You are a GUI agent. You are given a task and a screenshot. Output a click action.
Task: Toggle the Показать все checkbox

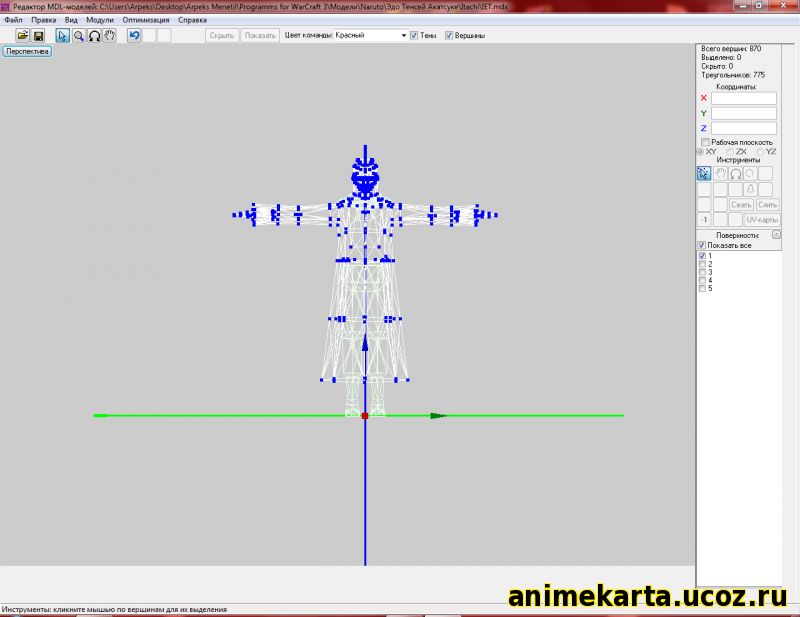(x=702, y=245)
